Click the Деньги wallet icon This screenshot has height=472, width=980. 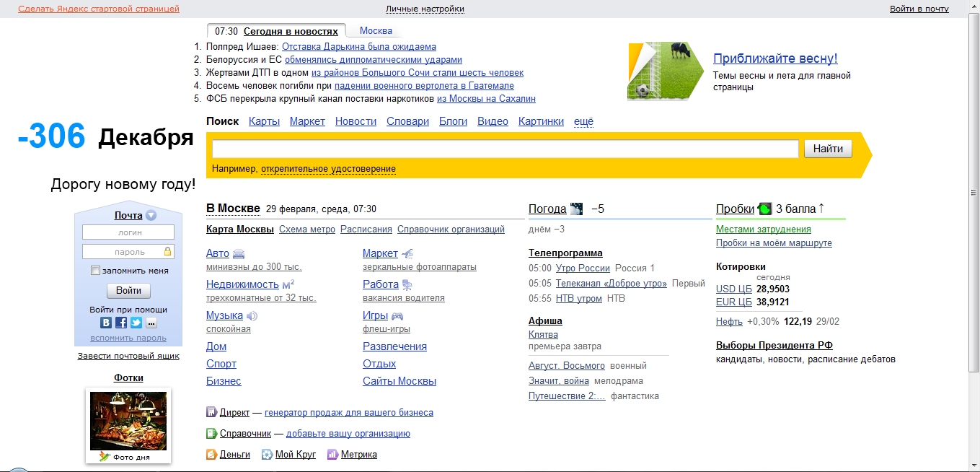click(211, 455)
